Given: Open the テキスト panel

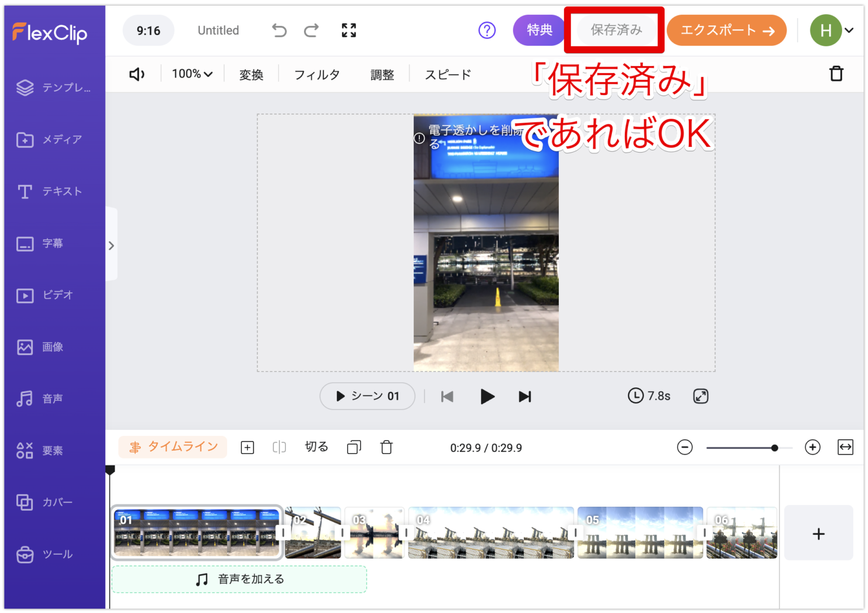Looking at the screenshot, I should click(54, 191).
